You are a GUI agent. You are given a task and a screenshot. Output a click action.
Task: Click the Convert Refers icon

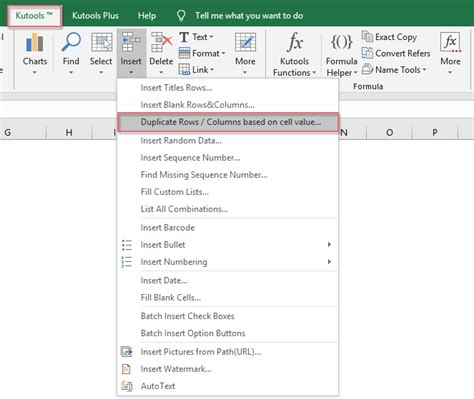pos(367,53)
